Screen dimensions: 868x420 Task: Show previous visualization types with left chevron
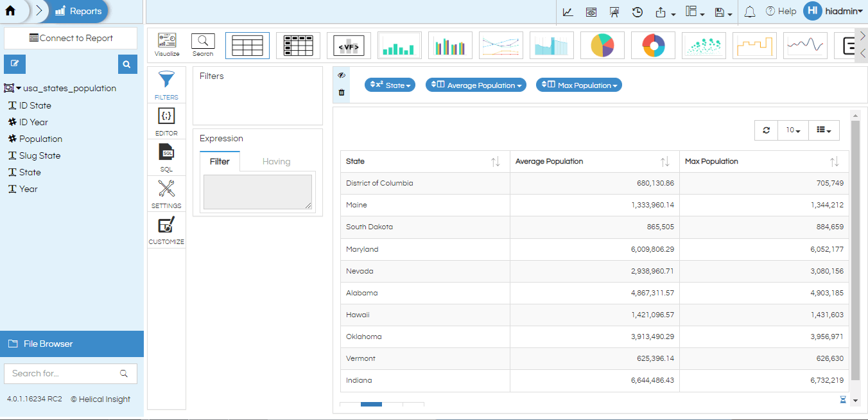(863, 53)
